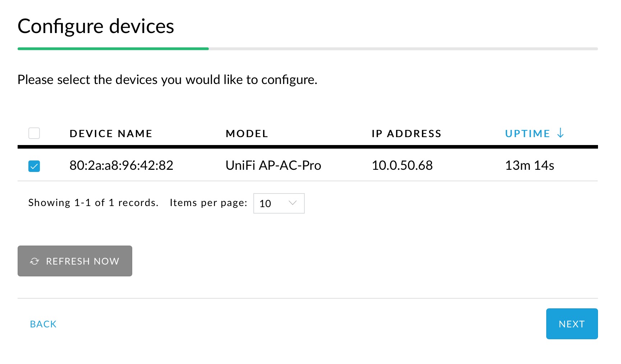The image size is (621, 364).
Task: Click the gray unfilled portion of the progress bar
Action: tap(402, 49)
